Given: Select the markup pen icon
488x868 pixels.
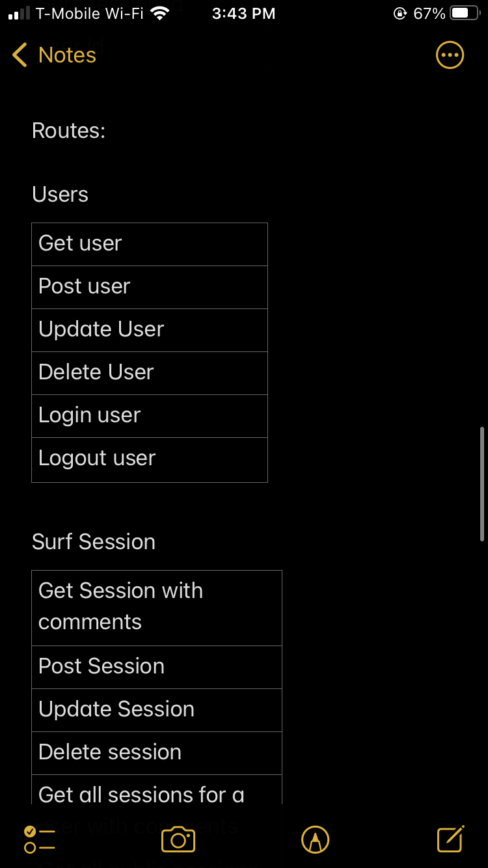Looking at the screenshot, I should (x=316, y=839).
